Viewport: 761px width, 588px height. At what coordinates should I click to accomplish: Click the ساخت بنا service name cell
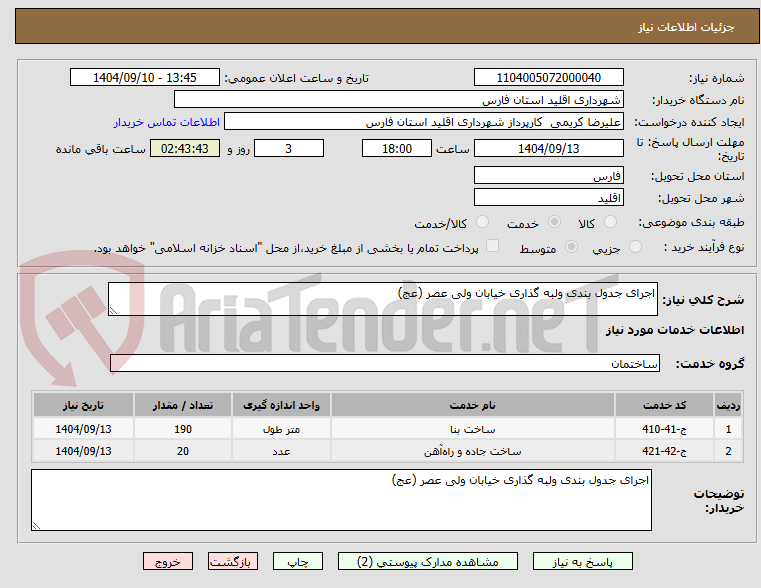tap(473, 429)
